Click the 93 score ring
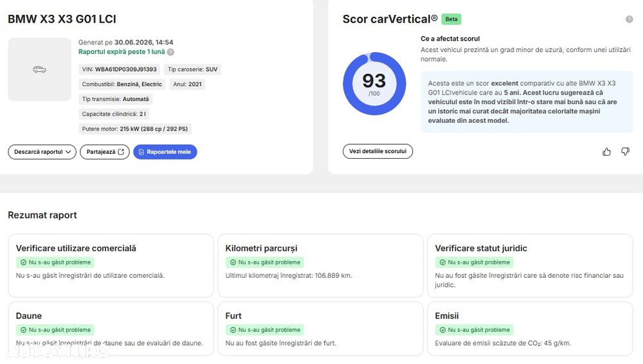 coord(374,84)
